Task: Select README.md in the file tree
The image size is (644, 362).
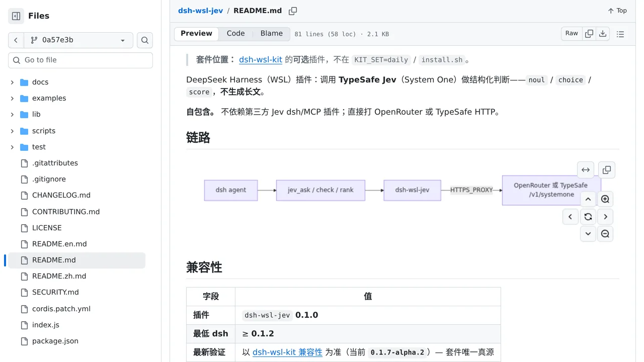Action: coord(76,260)
